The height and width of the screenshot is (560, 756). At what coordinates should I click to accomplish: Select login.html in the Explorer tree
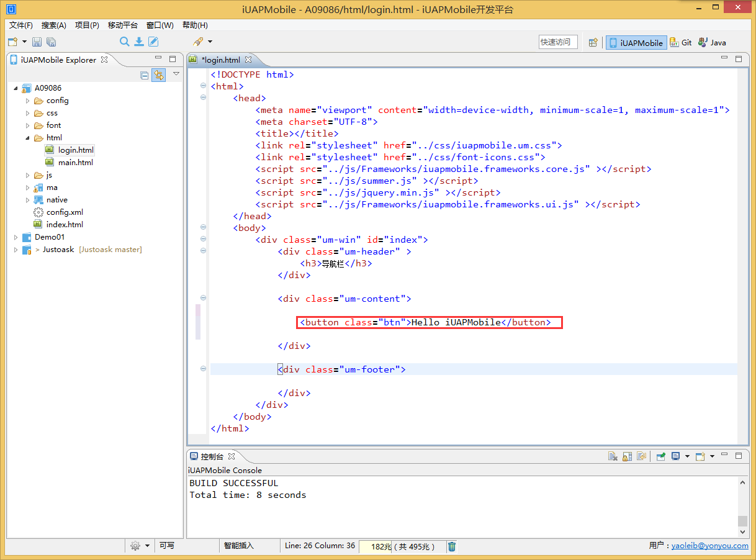tap(76, 150)
